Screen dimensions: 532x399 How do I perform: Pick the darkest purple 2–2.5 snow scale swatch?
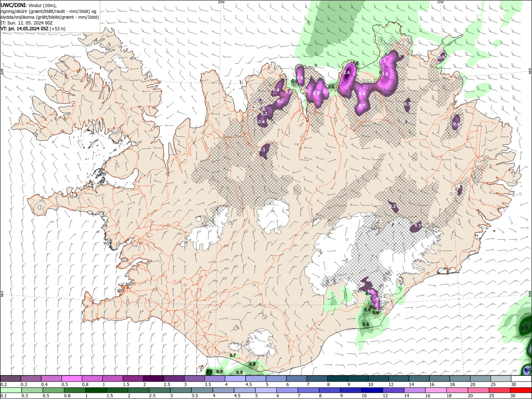pos(153,379)
